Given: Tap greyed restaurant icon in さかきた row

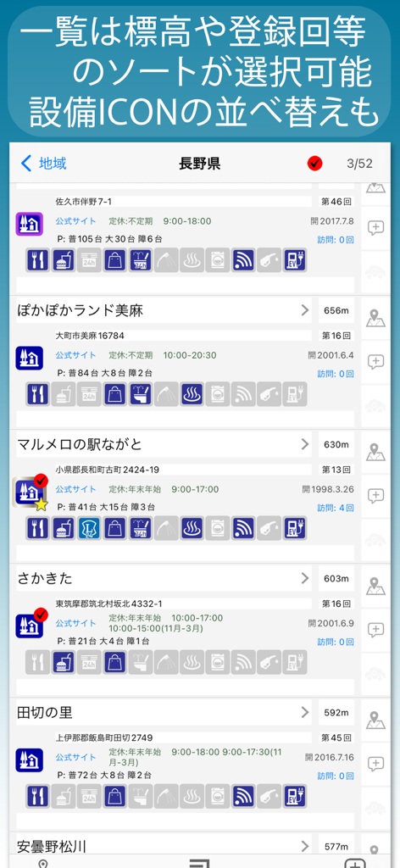Looking at the screenshot, I should tap(37, 662).
